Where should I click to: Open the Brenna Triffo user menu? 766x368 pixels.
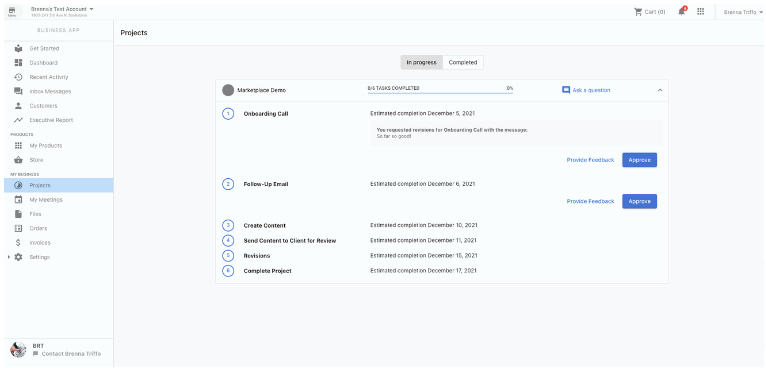click(743, 12)
